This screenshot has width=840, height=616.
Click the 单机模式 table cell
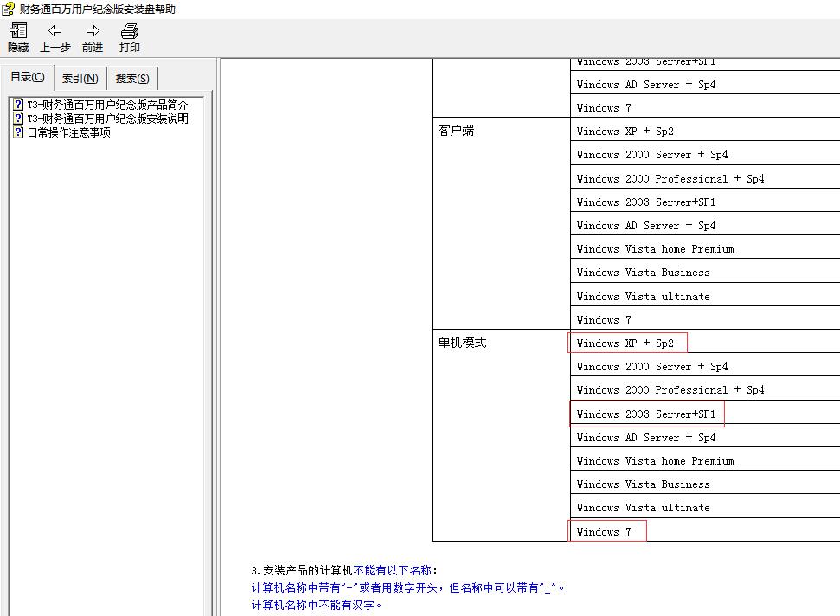pyautogui.click(x=501, y=435)
